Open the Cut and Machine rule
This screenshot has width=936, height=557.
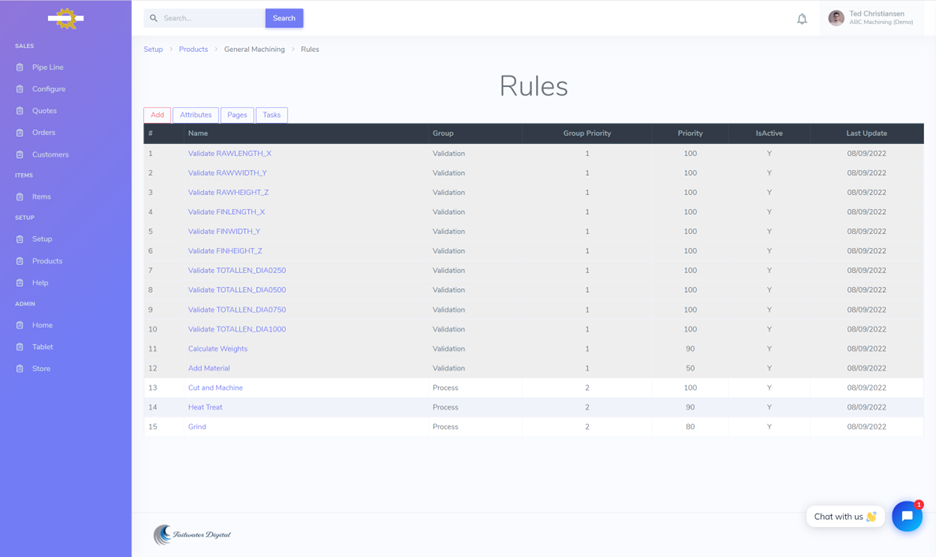tap(215, 388)
